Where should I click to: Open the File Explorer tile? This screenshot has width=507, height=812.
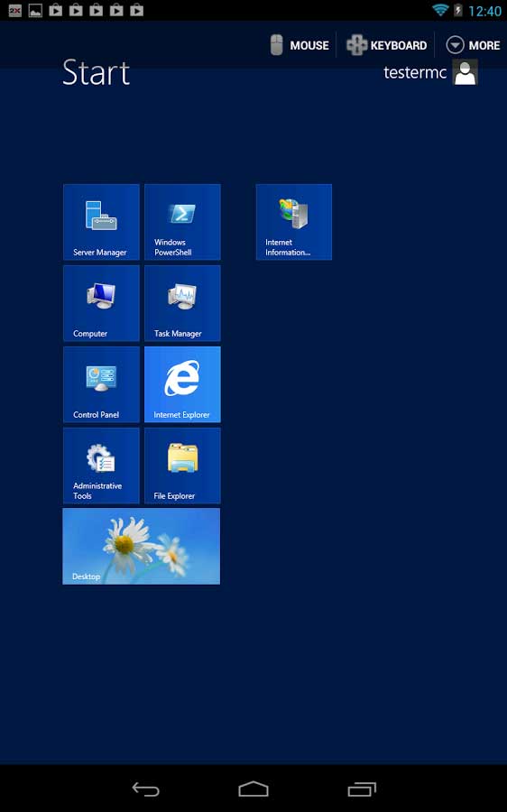pos(182,466)
